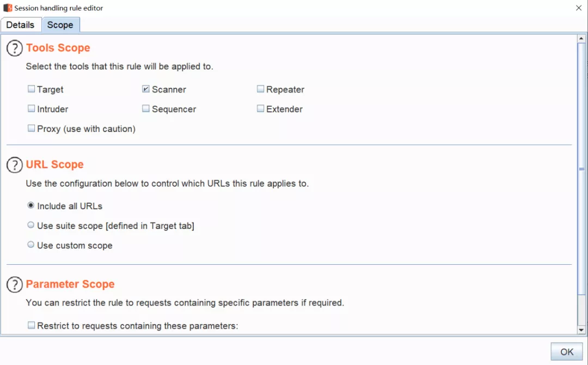Enable the Repeater tool checkbox
Screen dimensions: 588x365
[260, 89]
